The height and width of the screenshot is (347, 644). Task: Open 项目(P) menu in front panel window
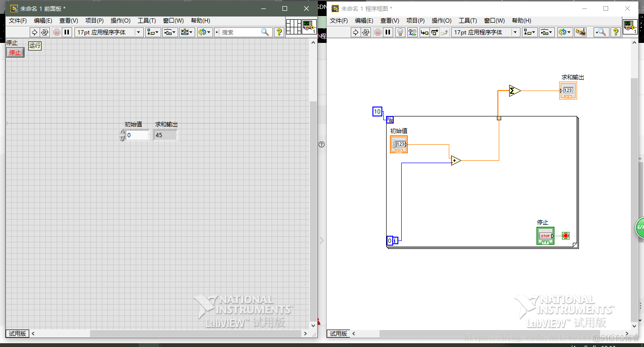point(94,21)
